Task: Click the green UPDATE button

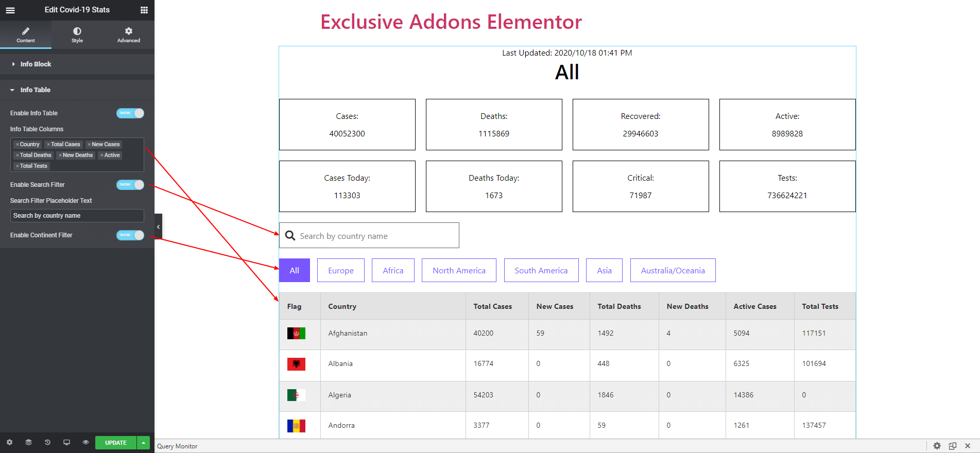Action: pos(116,443)
